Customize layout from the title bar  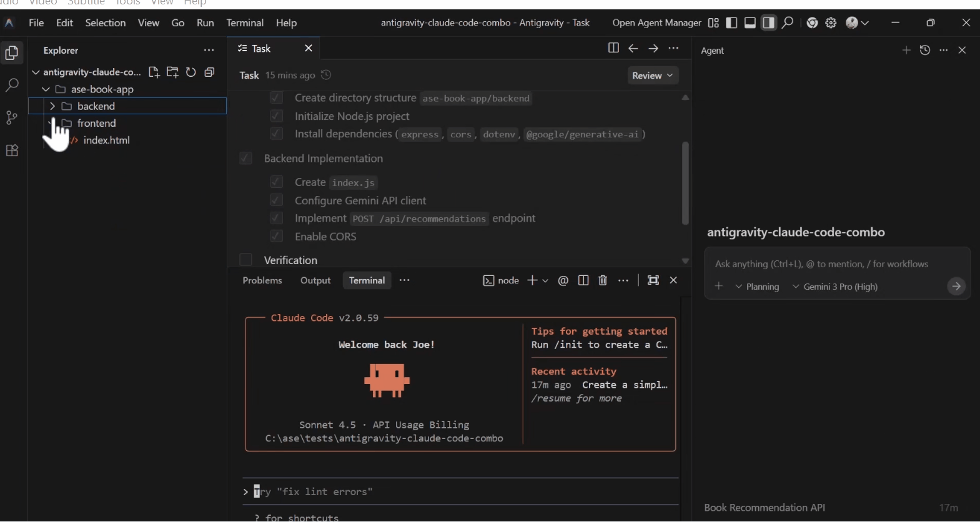click(713, 23)
